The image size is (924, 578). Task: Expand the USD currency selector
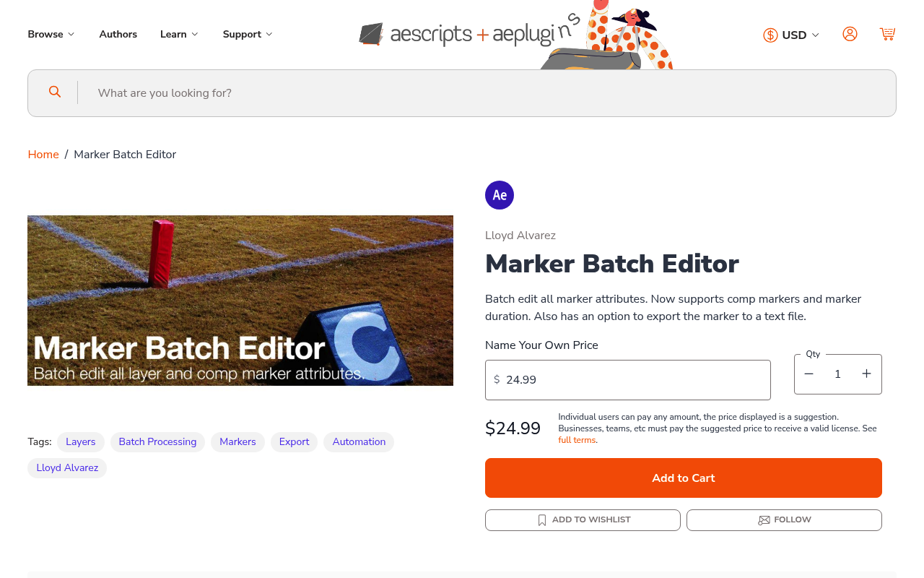click(795, 34)
